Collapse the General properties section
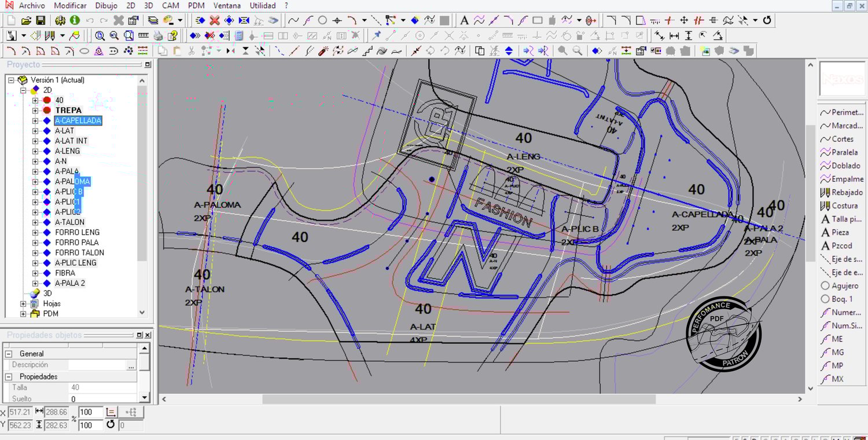The height and width of the screenshot is (440, 868). coord(9,354)
